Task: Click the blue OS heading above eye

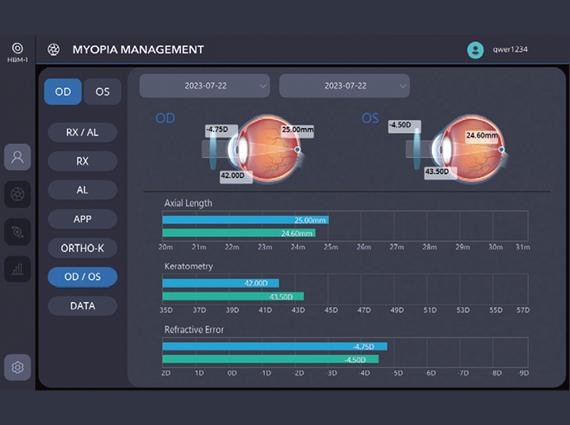Action: tap(370, 118)
